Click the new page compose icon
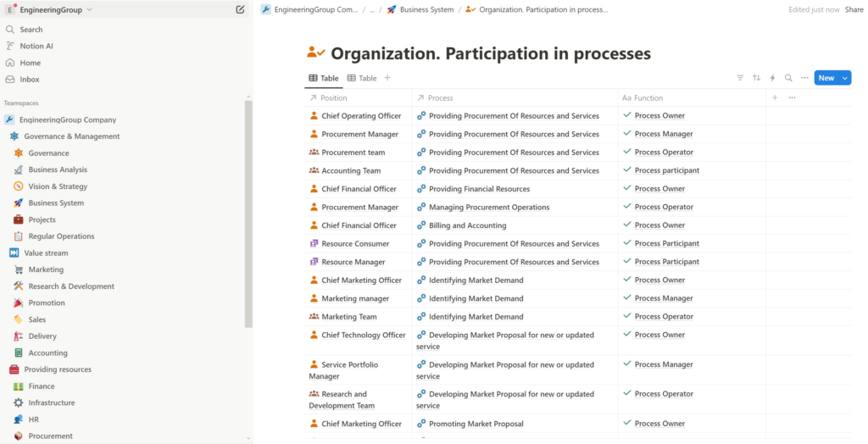 (x=240, y=9)
